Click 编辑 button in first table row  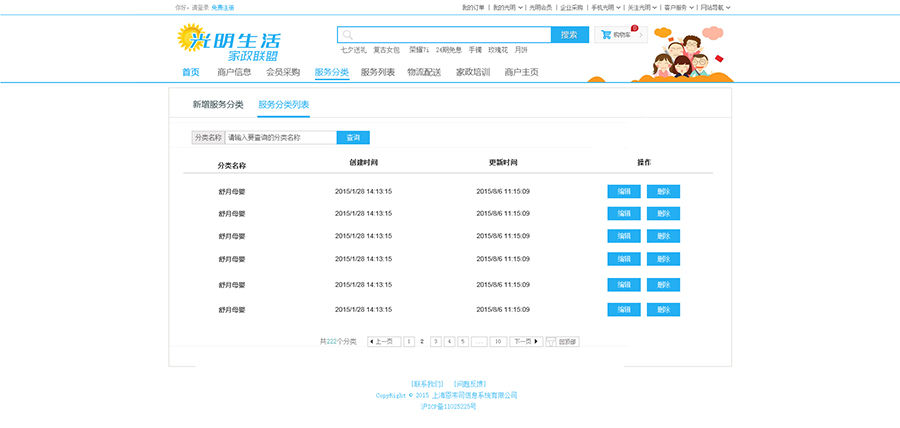point(623,191)
